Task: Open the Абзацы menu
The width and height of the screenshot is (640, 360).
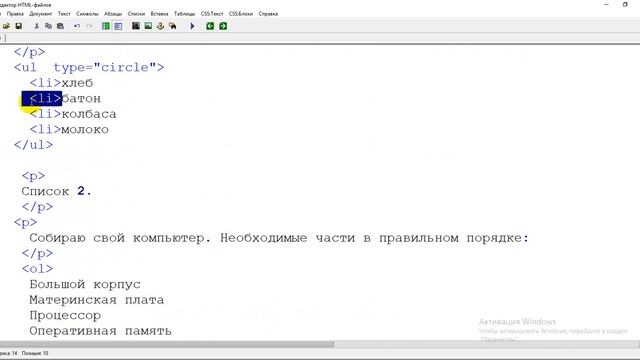Action: 113,14
